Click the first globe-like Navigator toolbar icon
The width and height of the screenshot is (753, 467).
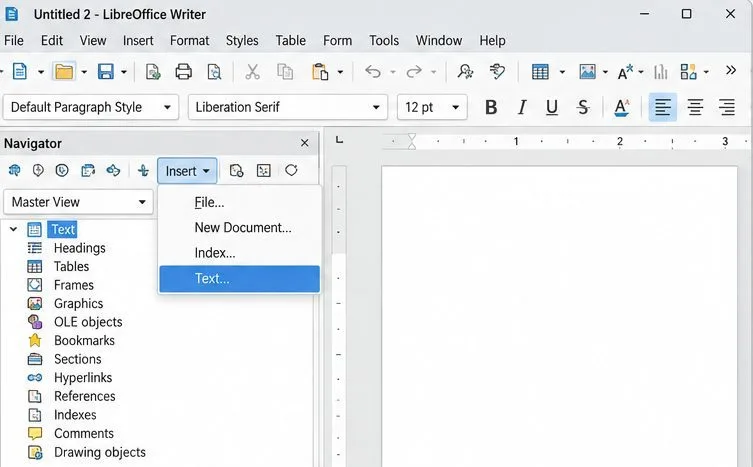click(x=14, y=171)
